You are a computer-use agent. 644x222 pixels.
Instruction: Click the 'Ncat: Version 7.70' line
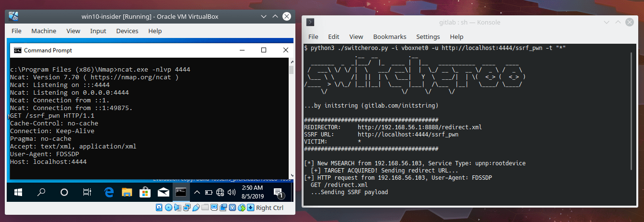pos(94,77)
